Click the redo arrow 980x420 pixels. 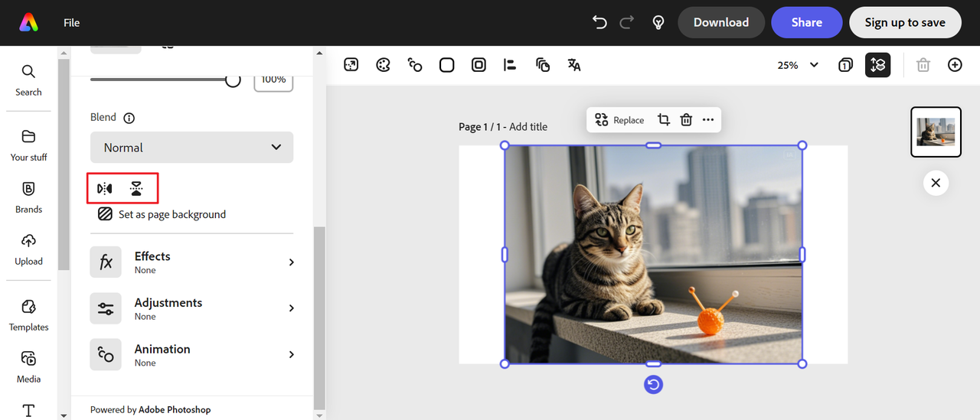(x=627, y=22)
